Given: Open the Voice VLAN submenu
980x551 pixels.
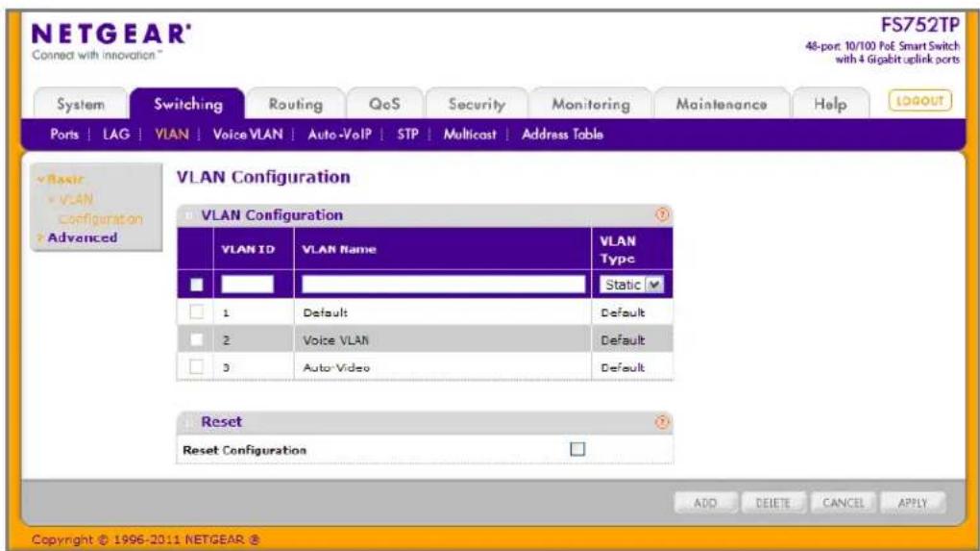Looking at the screenshot, I should 248,134.
